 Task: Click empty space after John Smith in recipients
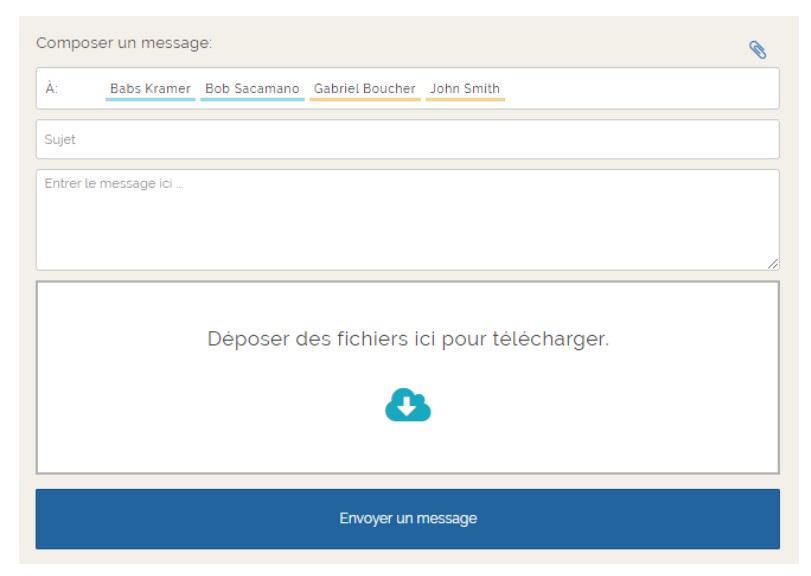[x=640, y=88]
